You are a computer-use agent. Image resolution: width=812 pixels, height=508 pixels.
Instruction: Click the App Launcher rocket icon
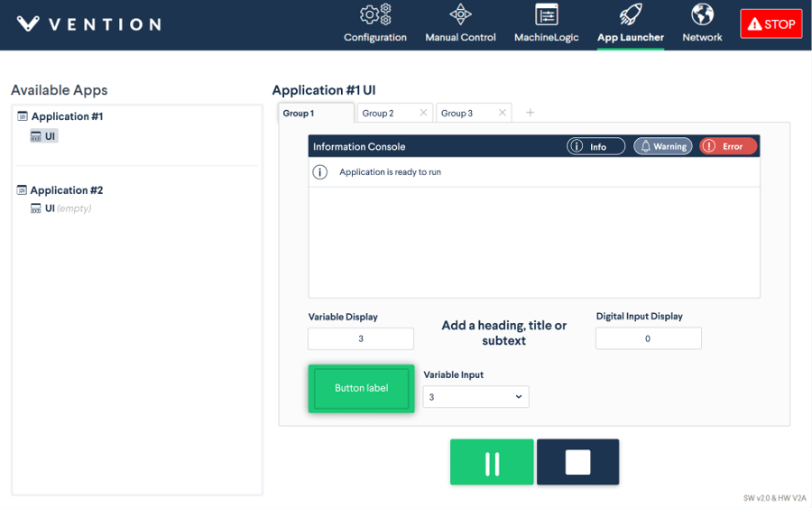pyautogui.click(x=630, y=15)
